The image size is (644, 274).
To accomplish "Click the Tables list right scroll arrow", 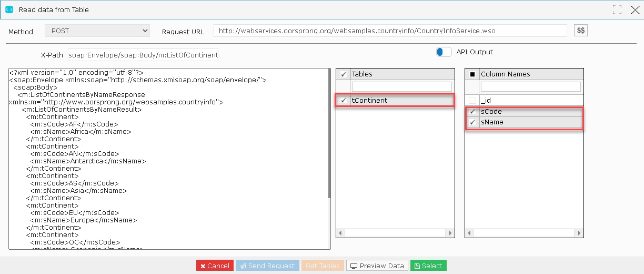I will tap(451, 233).
